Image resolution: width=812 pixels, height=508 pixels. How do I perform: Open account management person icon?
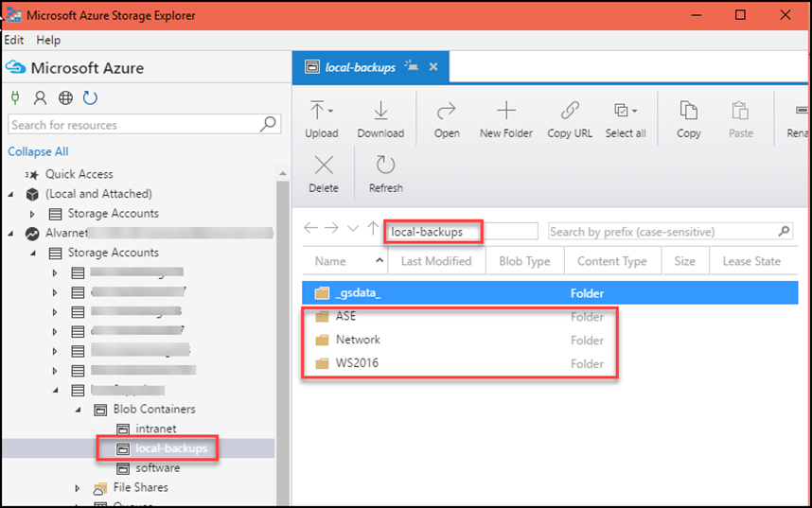pos(40,97)
